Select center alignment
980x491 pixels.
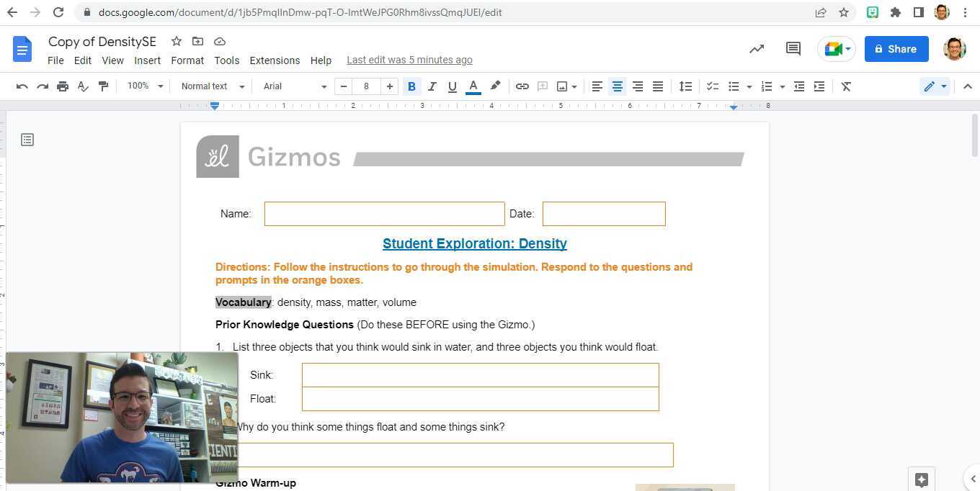tap(617, 86)
